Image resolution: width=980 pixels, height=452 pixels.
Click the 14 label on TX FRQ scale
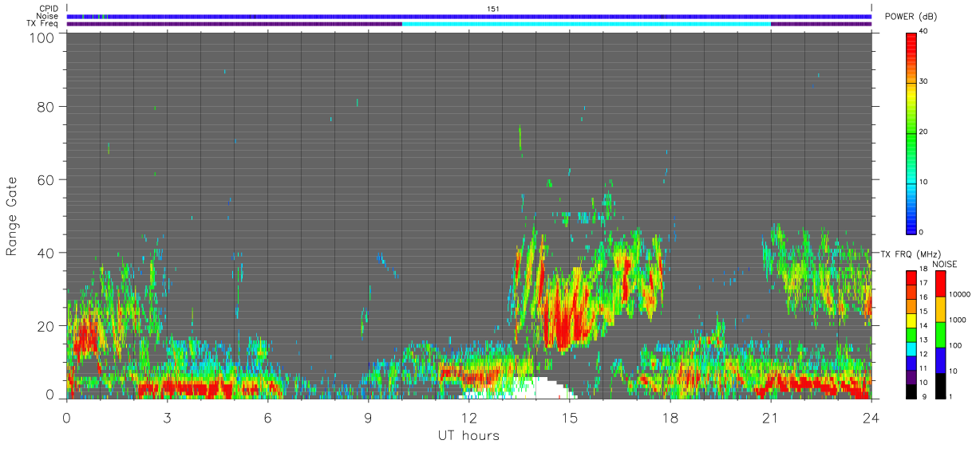click(x=924, y=326)
